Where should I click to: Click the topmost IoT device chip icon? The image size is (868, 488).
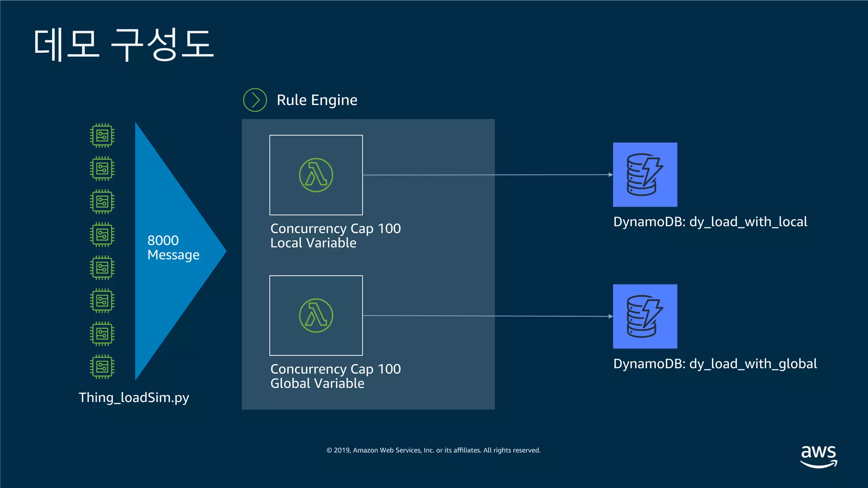(x=102, y=136)
